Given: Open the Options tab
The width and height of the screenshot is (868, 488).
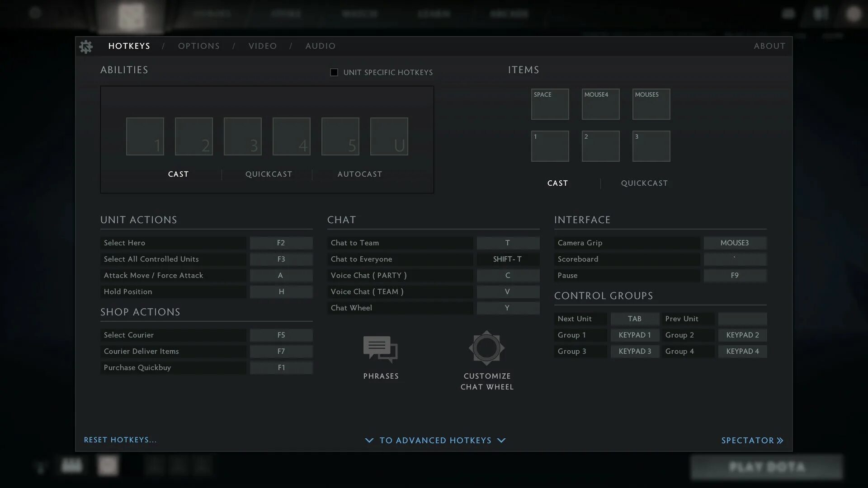Looking at the screenshot, I should (x=198, y=46).
